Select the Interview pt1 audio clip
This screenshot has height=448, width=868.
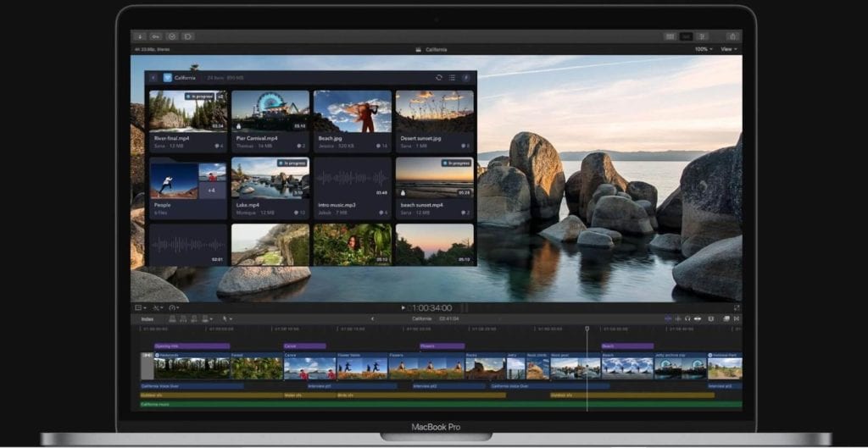click(x=352, y=386)
